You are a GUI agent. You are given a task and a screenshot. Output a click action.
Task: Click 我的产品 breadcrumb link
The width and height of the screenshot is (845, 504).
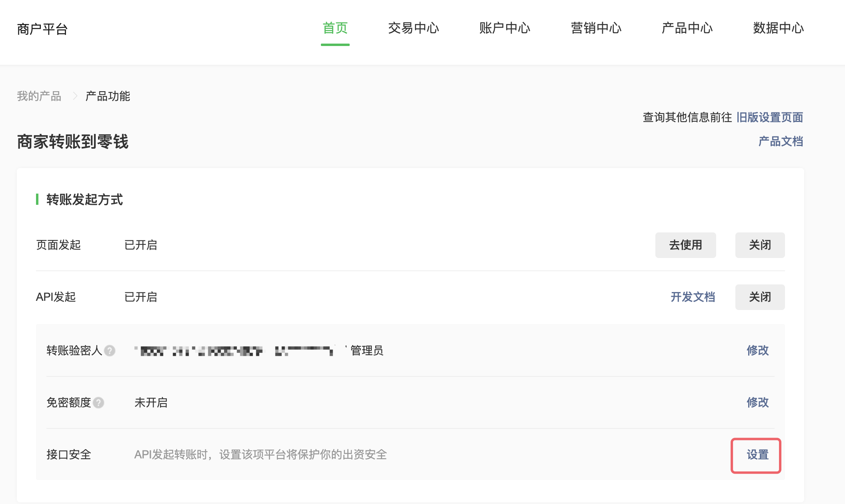click(x=39, y=96)
